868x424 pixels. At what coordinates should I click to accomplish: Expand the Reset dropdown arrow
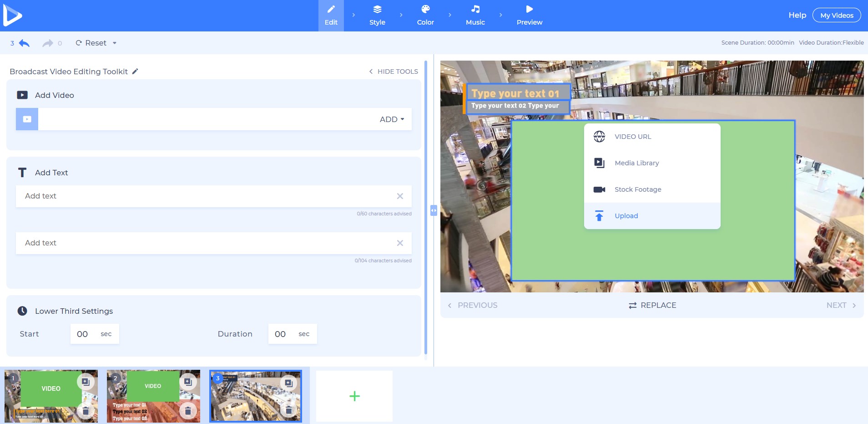(x=115, y=43)
